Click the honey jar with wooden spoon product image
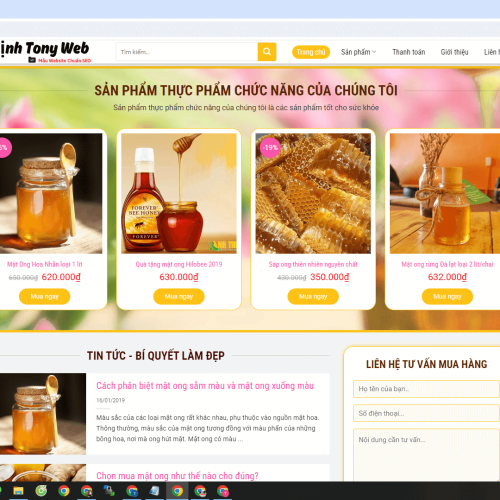Screen dimensions: 500x500 coord(50,193)
